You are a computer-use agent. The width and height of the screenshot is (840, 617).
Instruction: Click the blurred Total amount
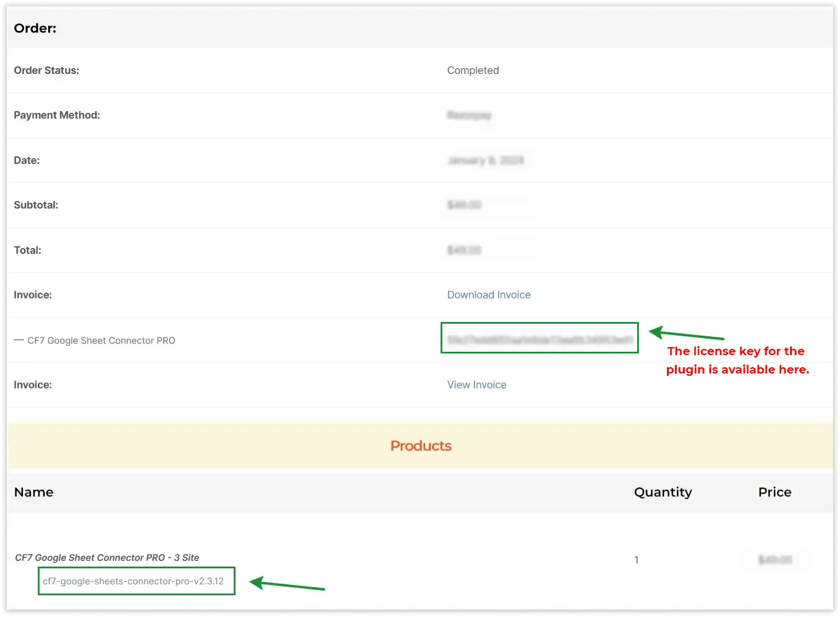464,250
